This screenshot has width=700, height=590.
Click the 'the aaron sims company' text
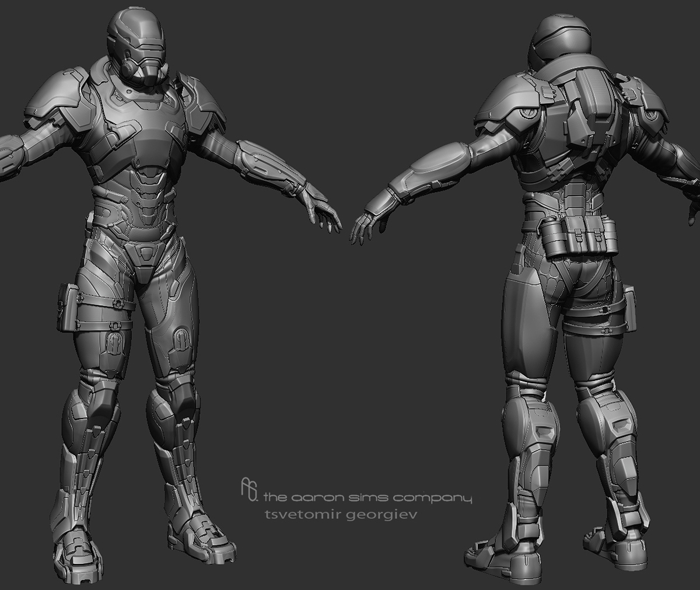point(367,498)
